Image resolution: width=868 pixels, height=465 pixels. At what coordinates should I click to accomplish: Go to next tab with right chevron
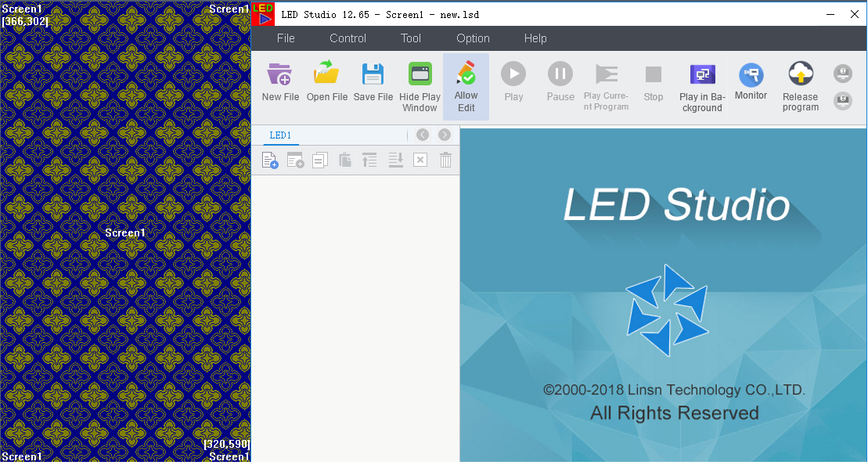coord(445,135)
